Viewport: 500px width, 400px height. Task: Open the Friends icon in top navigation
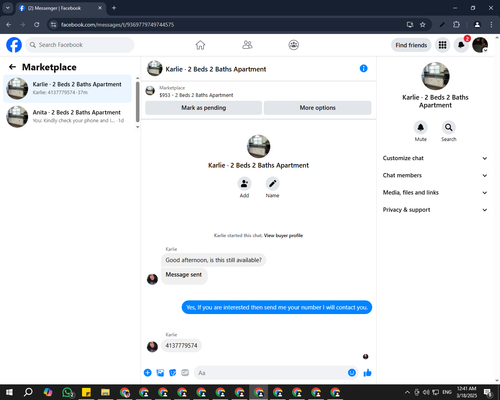247,45
